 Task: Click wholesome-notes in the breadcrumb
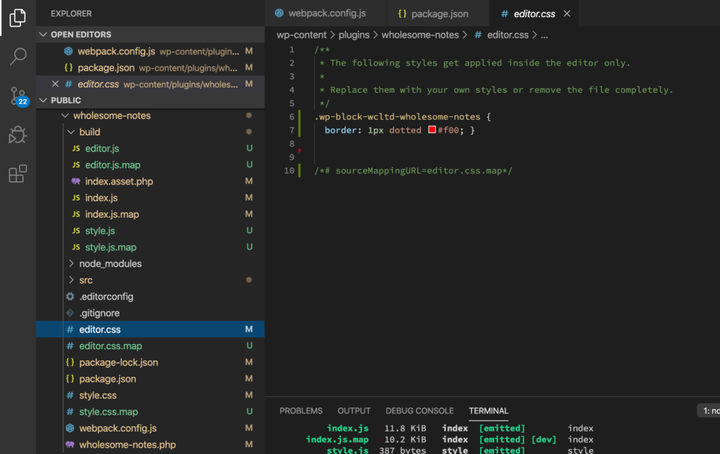pyautogui.click(x=420, y=35)
